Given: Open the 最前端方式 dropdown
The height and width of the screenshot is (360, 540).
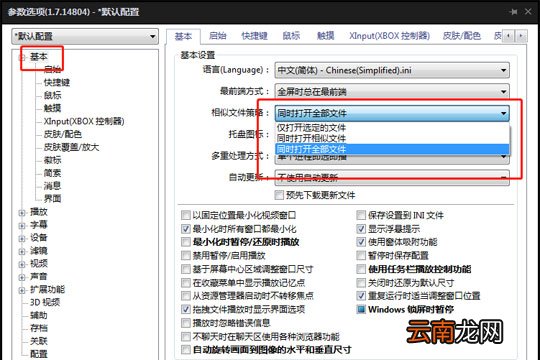Looking at the screenshot, I should point(392,92).
